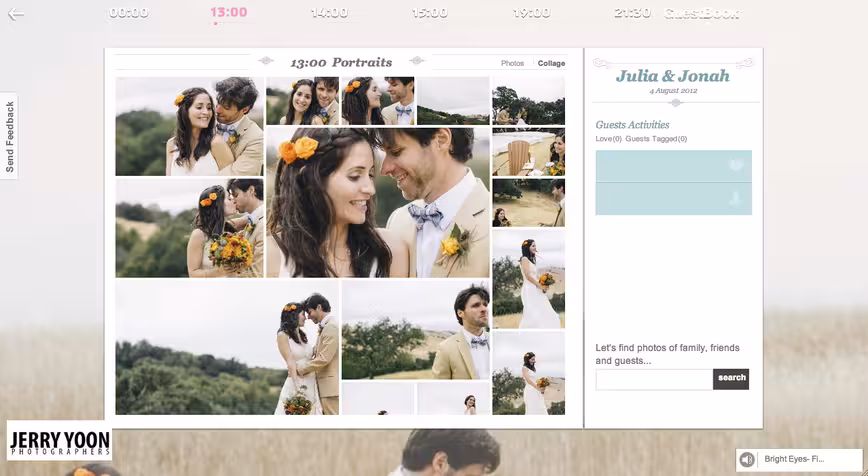Open the Jerry Yoon Photographers logo

59,441
